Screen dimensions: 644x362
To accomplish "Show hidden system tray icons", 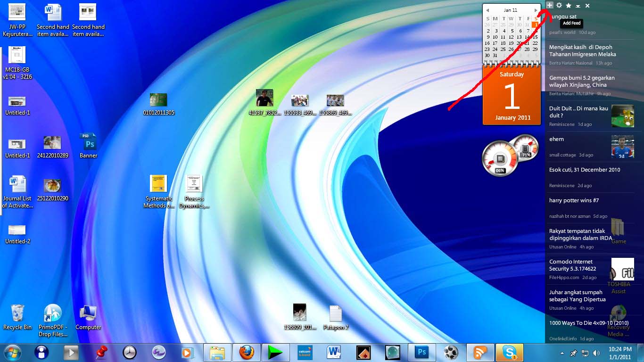I will (x=562, y=353).
